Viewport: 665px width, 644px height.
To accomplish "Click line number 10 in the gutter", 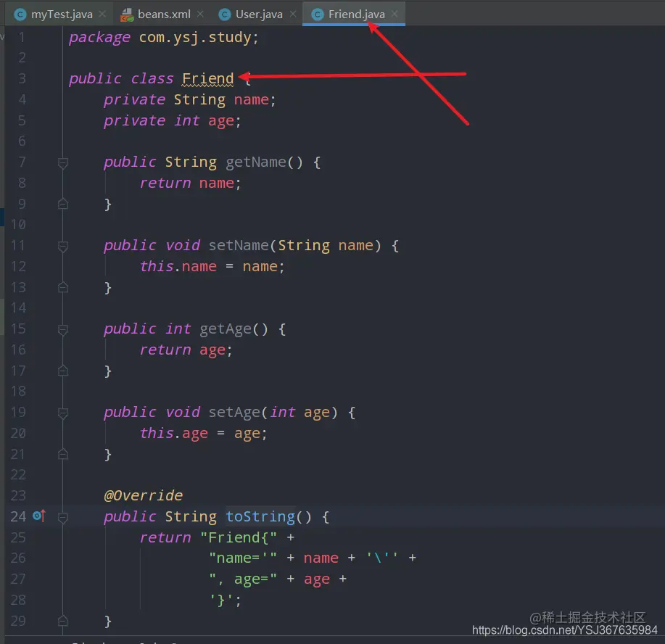I will (x=18, y=224).
